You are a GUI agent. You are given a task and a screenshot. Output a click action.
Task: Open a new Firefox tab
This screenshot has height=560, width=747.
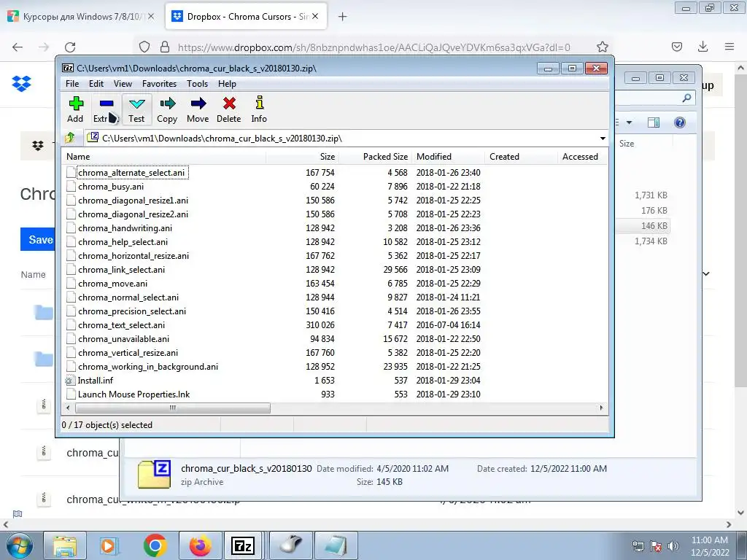(x=342, y=17)
